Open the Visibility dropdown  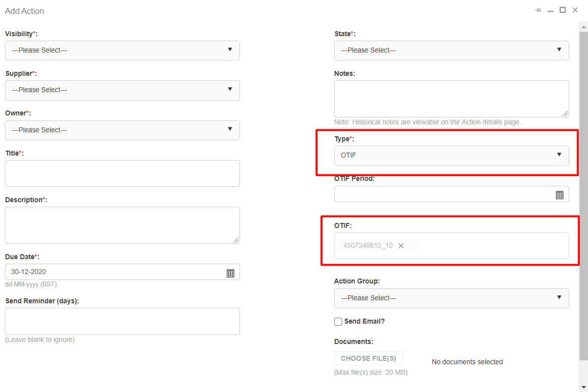point(122,51)
